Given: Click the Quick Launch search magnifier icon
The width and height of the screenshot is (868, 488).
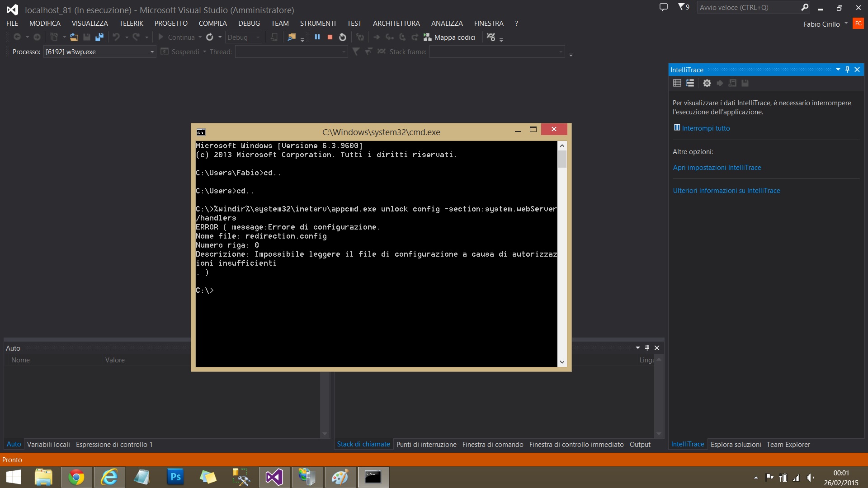Looking at the screenshot, I should tap(805, 7).
